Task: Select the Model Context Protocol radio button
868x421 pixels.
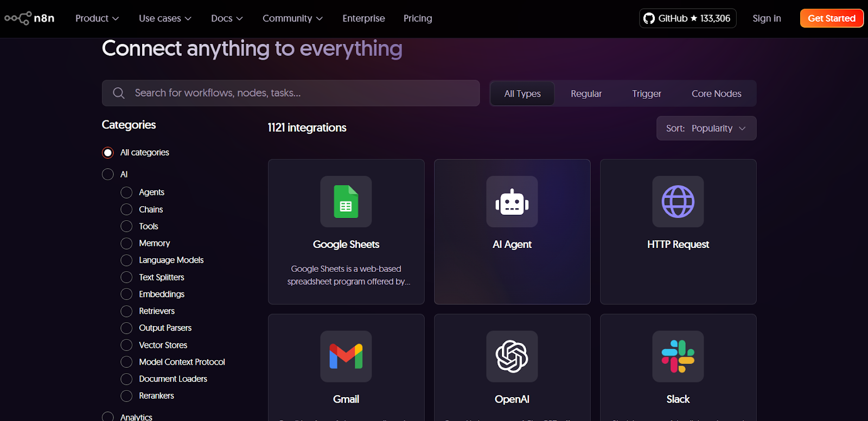Action: [126, 362]
